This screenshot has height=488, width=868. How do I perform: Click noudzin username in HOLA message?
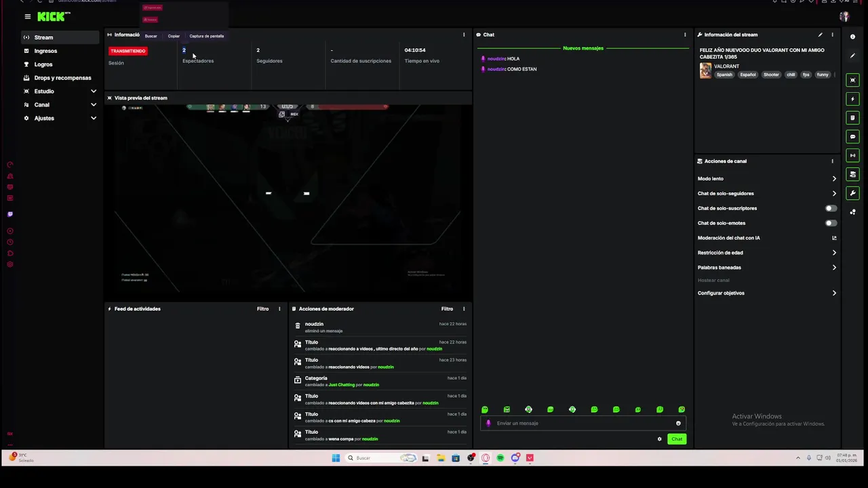(x=496, y=59)
